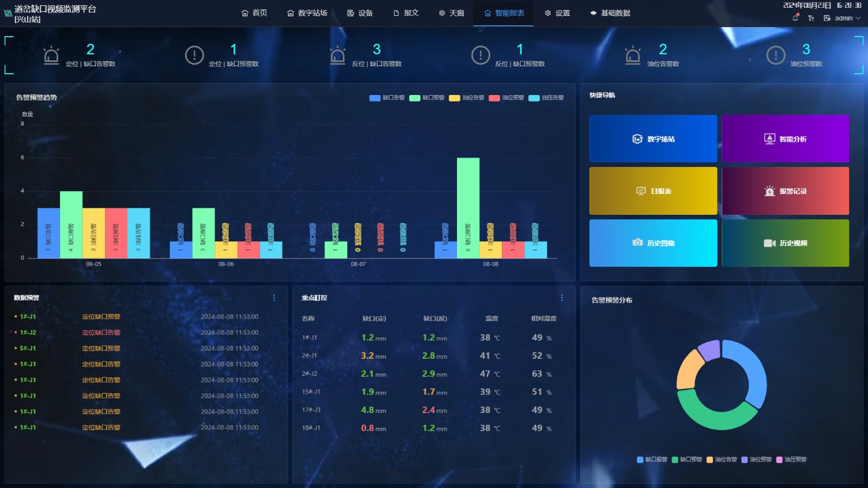The width and height of the screenshot is (868, 488).
Task: Click the notification bell icon
Action: click(795, 18)
